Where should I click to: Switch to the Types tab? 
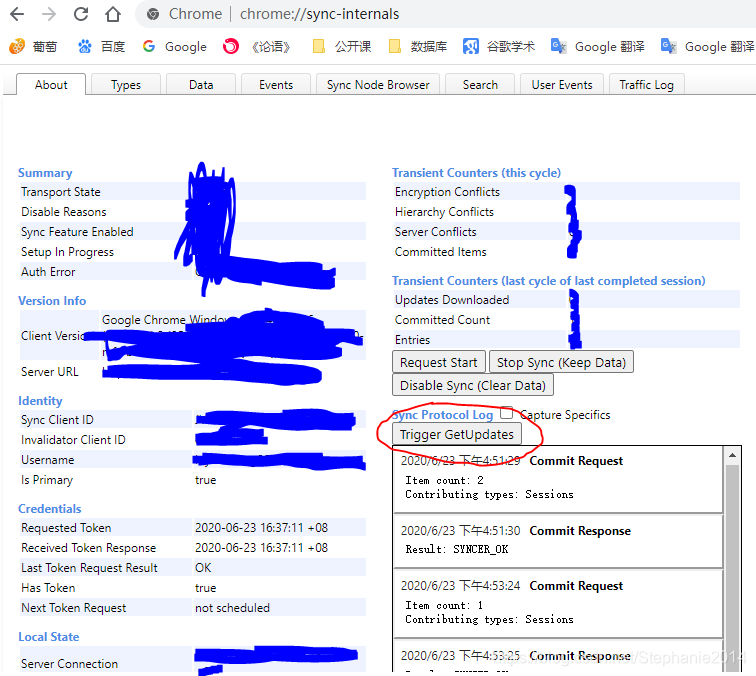[x=126, y=85]
